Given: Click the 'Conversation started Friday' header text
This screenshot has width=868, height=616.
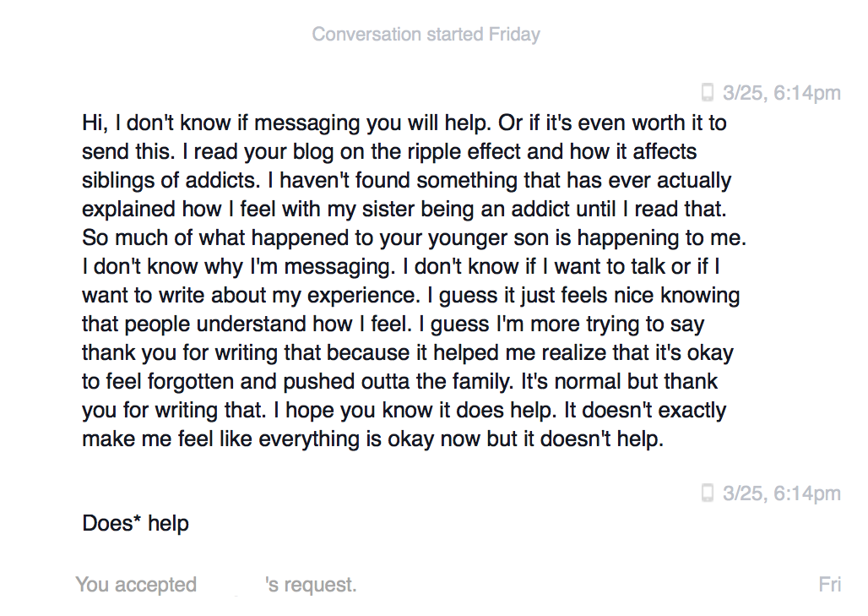Looking at the screenshot, I should [x=426, y=34].
